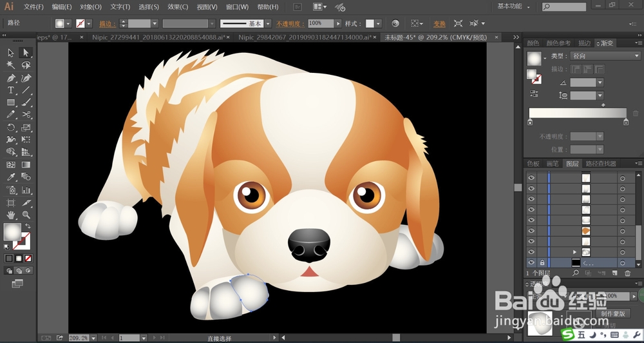Image resolution: width=644 pixels, height=343 pixels.
Task: Switch to the 色板 swatches tab
Action: (533, 164)
